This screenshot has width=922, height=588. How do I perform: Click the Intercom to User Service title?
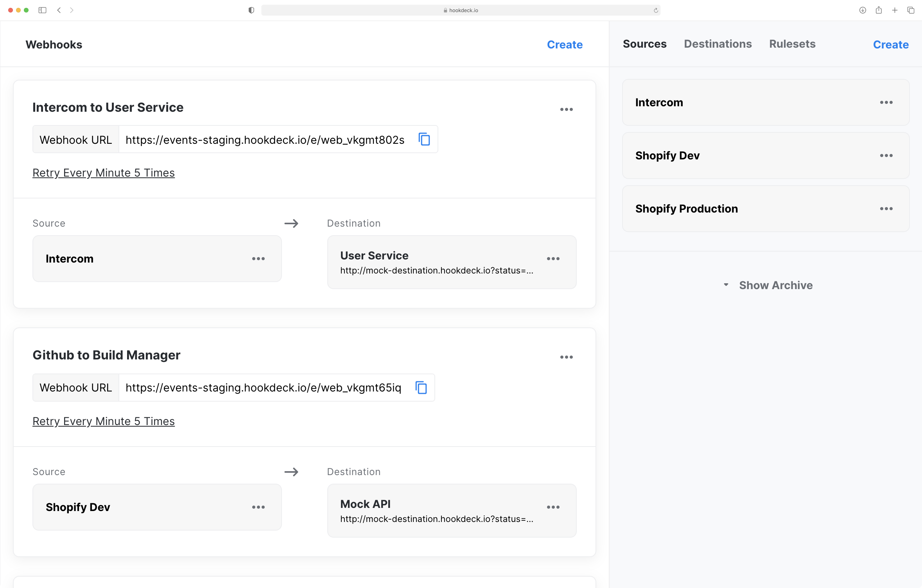pos(108,107)
